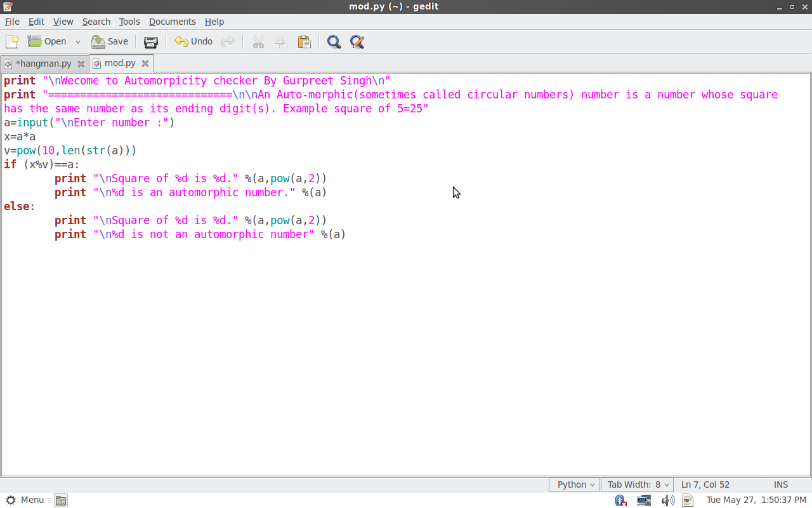Close the *hangman.py tab
The image size is (812, 508).
[x=81, y=64]
